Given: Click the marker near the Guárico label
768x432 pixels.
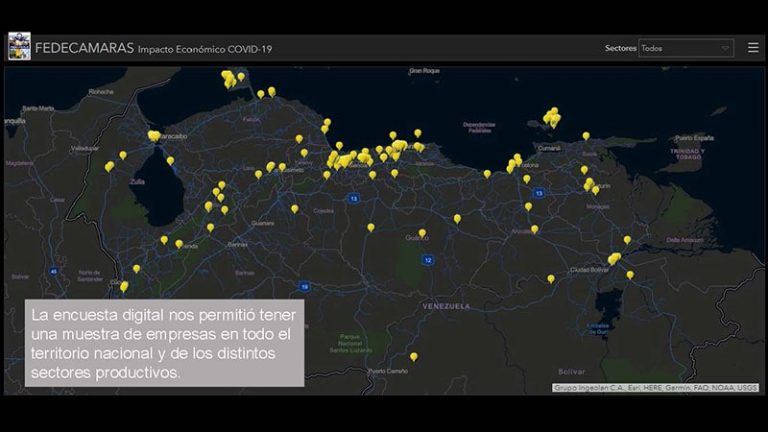Looking at the screenshot, I should pyautogui.click(x=422, y=233).
